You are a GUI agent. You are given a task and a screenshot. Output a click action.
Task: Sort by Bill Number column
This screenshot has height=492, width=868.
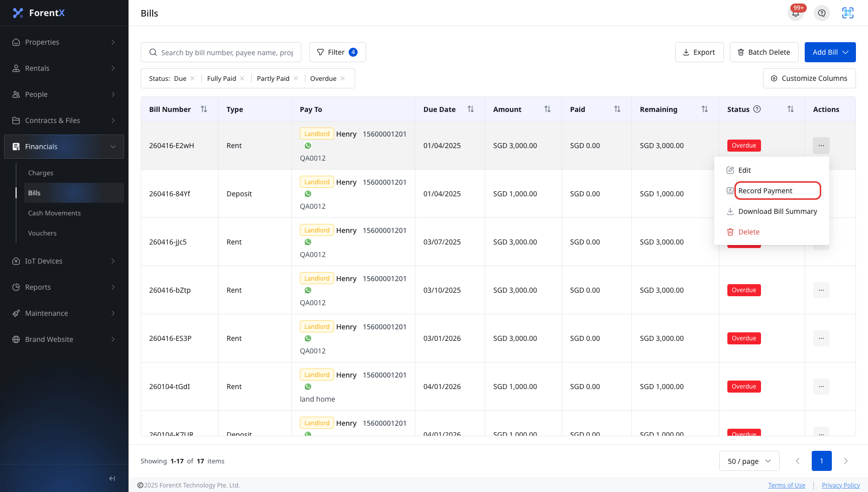pyautogui.click(x=204, y=109)
